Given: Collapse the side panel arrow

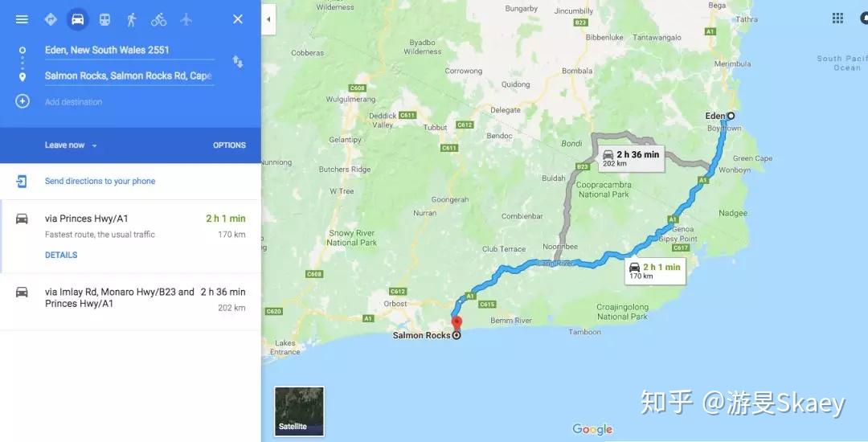Looking at the screenshot, I should pyautogui.click(x=268, y=19).
